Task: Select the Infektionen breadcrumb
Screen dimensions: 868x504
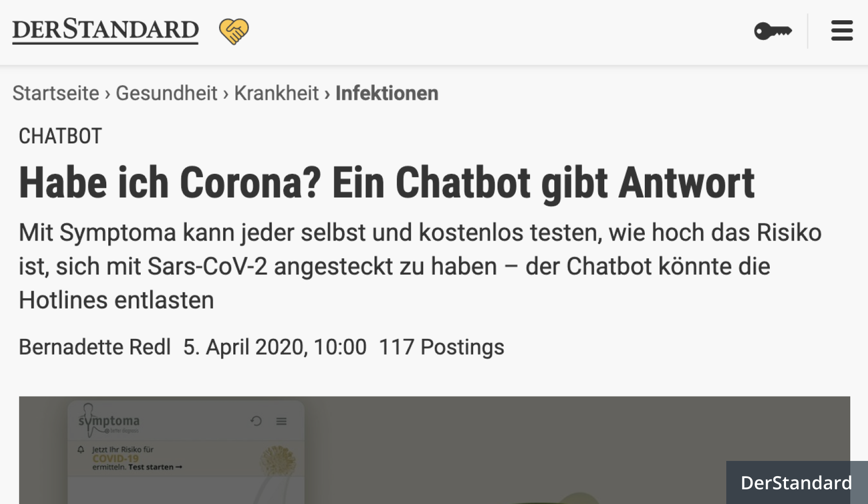Action: coord(387,93)
